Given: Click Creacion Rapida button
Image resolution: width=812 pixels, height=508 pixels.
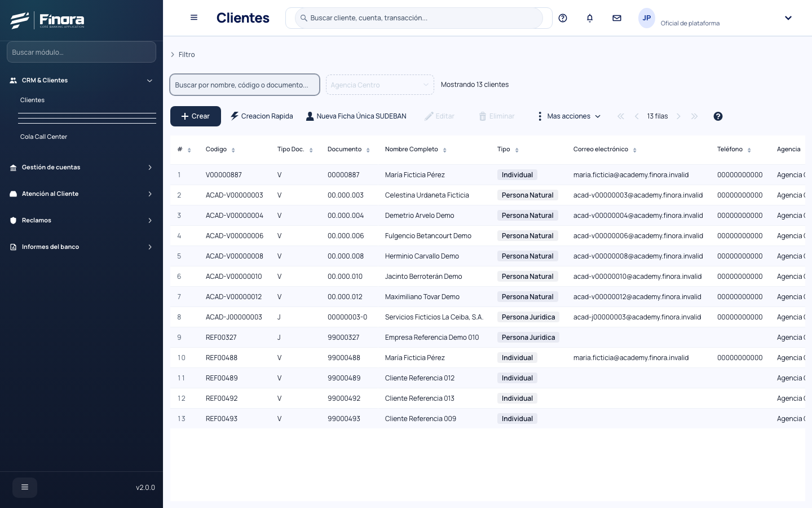Looking at the screenshot, I should (262, 116).
